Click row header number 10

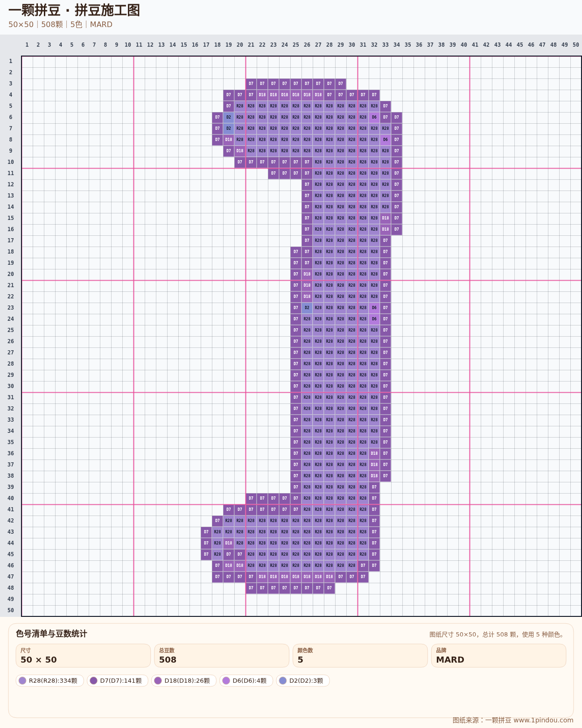[11, 162]
